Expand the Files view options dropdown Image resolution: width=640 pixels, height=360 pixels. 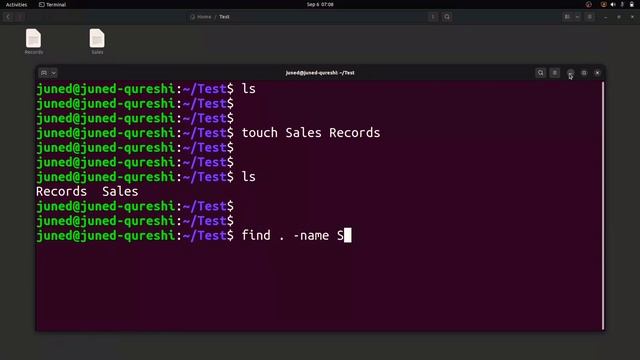click(577, 17)
